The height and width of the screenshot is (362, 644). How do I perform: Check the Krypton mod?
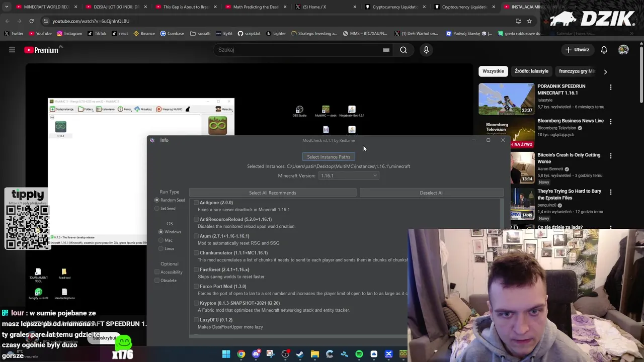click(x=196, y=303)
